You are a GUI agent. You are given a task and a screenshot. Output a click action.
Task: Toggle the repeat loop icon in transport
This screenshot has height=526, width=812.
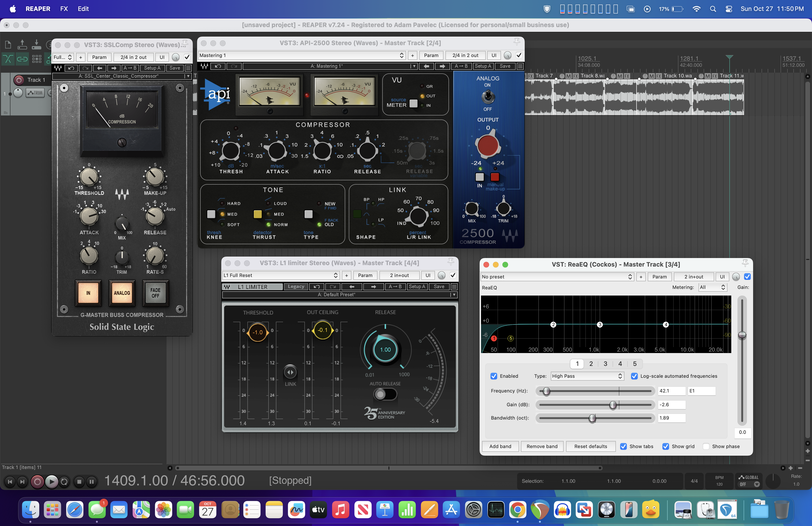coord(64,482)
